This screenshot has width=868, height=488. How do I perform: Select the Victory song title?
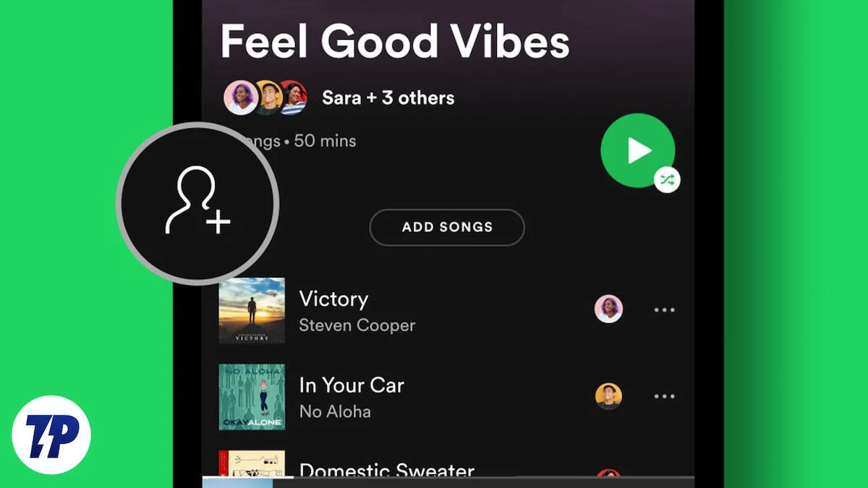click(333, 299)
